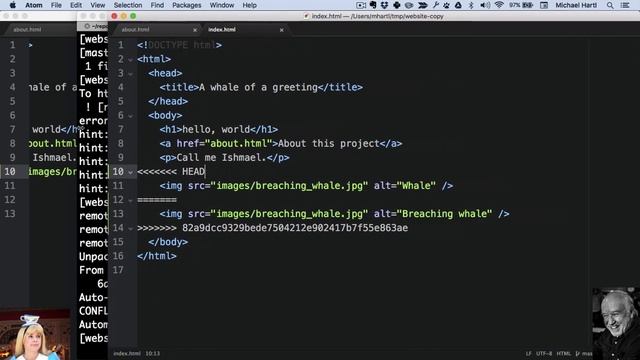Screen dimensions: 640x360
Task: Open the Selection menu
Action: tap(128, 5)
